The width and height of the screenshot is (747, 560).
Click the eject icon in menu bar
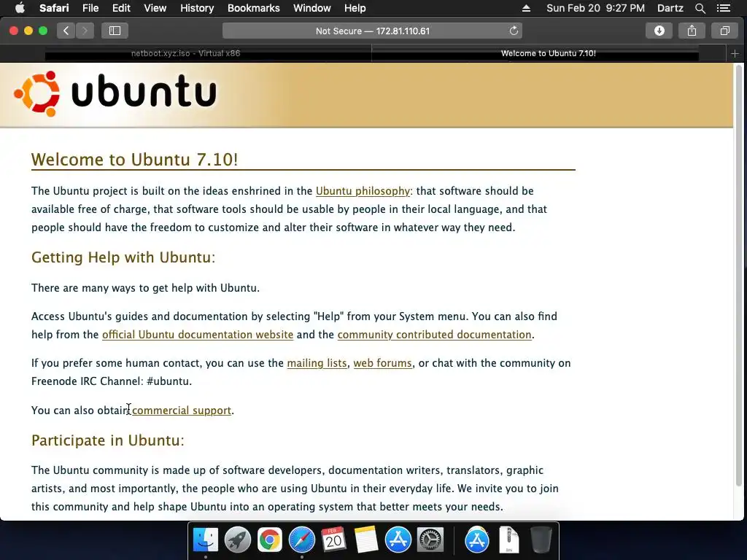tap(526, 8)
